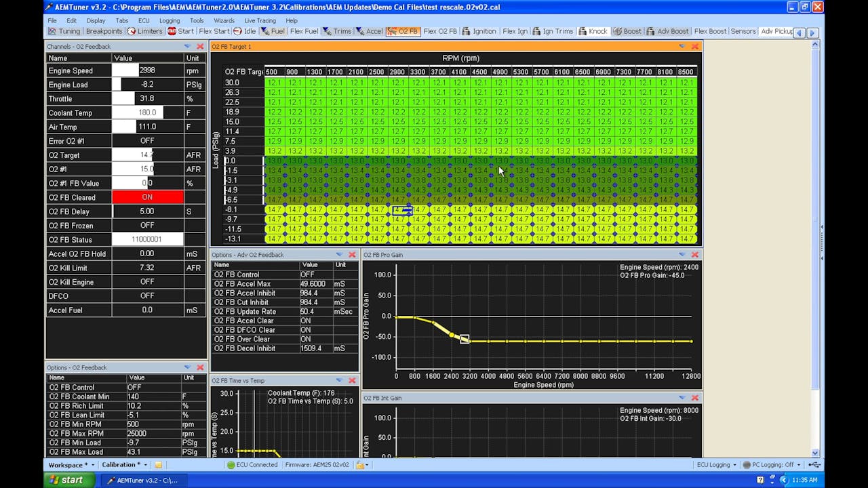The width and height of the screenshot is (868, 488).
Task: Click the ECU Connected status icon
Action: (231, 465)
